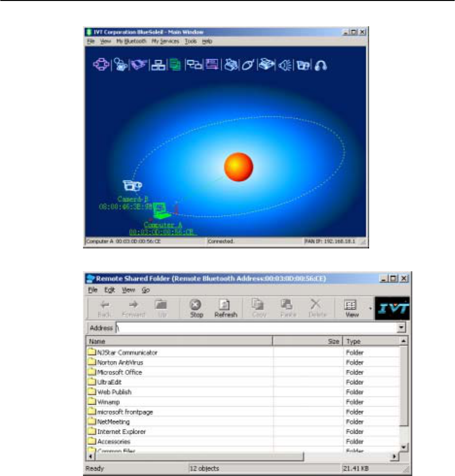
Task: Select the UltraEdit folder
Action: click(x=105, y=382)
